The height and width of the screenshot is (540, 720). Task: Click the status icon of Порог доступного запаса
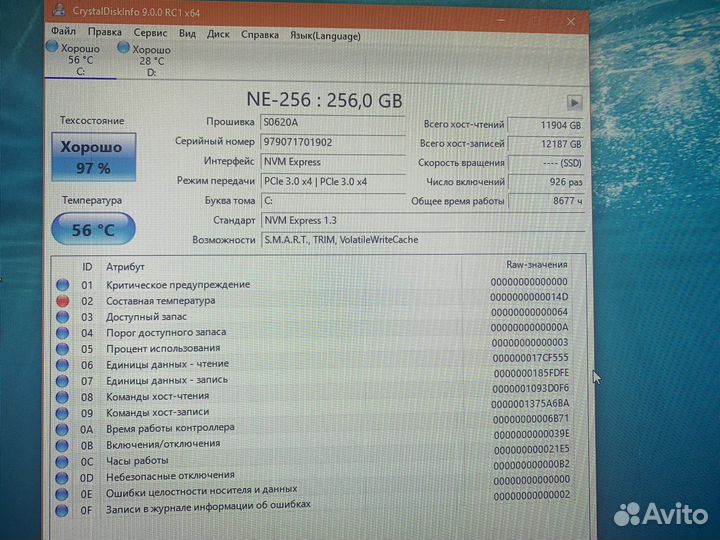[62, 333]
